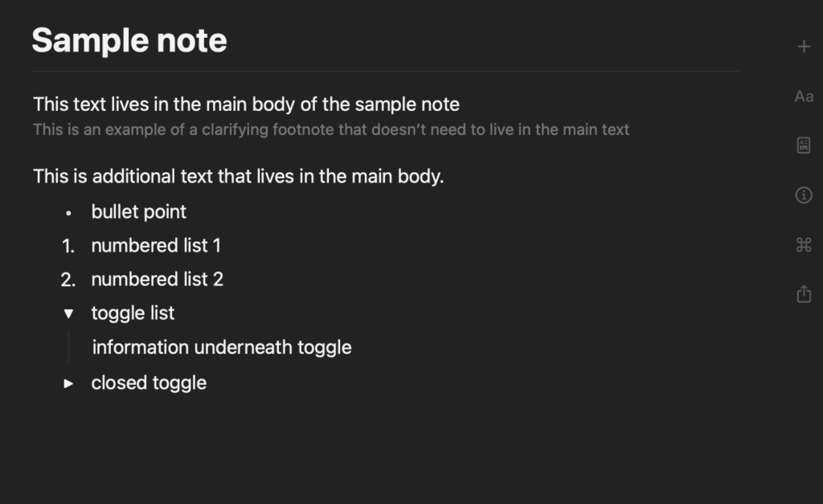
Task: Expand the 'closed toggle' disclosure triangle
Action: (x=69, y=383)
